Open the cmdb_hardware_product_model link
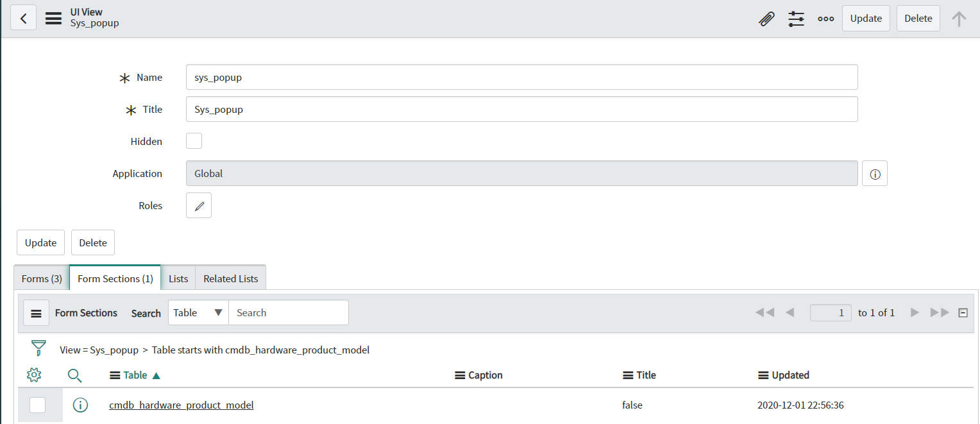Screen dimensions: 980x424 [182, 405]
